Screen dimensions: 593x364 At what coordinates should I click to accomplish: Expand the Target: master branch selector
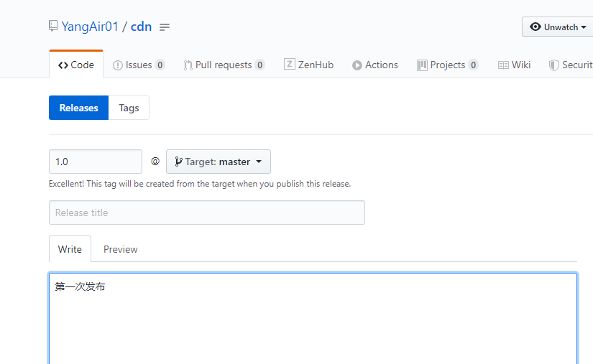click(219, 162)
